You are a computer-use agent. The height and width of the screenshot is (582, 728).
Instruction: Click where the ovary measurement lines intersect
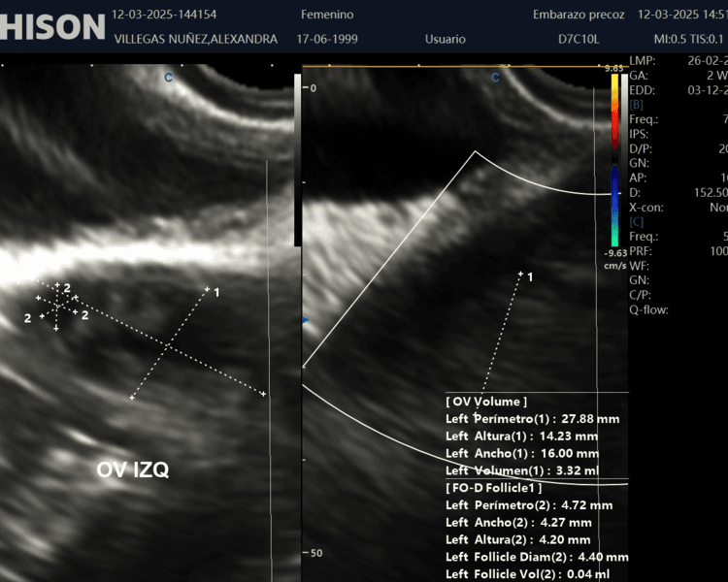pyautogui.click(x=168, y=344)
